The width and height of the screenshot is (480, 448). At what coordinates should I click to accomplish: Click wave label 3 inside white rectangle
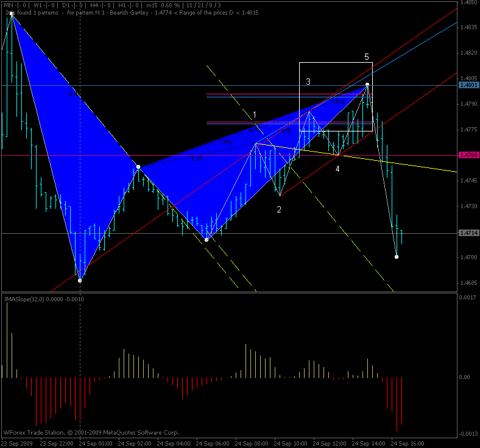[x=308, y=82]
